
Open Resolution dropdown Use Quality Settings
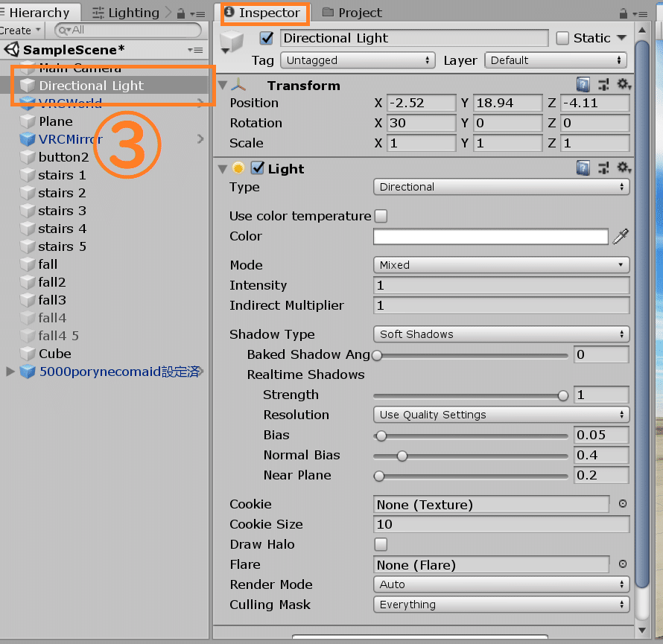click(x=501, y=415)
